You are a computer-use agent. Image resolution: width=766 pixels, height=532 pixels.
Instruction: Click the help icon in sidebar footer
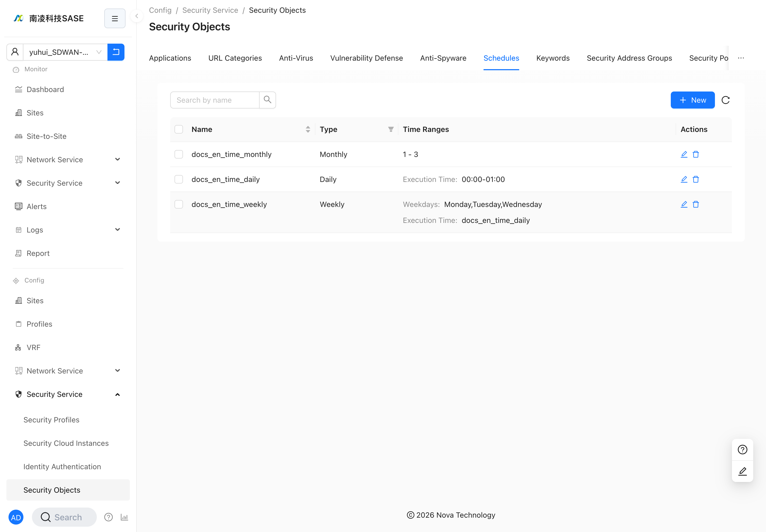point(108,517)
